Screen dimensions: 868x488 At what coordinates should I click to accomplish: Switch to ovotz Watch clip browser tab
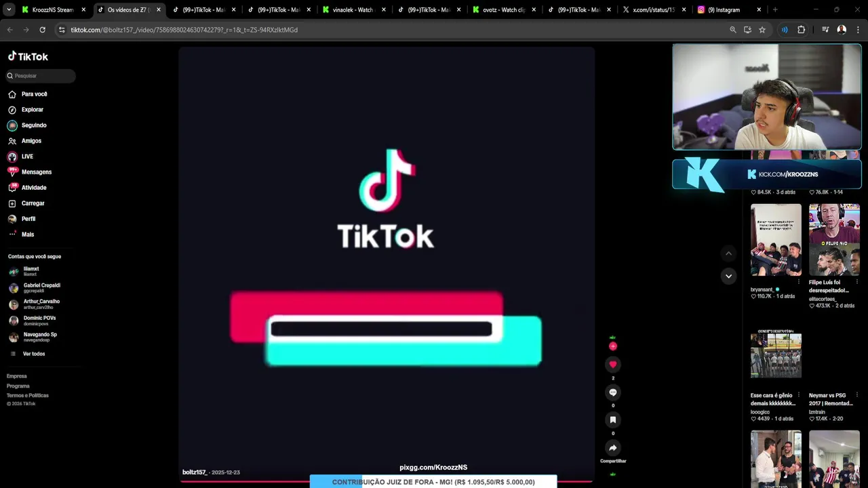[x=503, y=10]
